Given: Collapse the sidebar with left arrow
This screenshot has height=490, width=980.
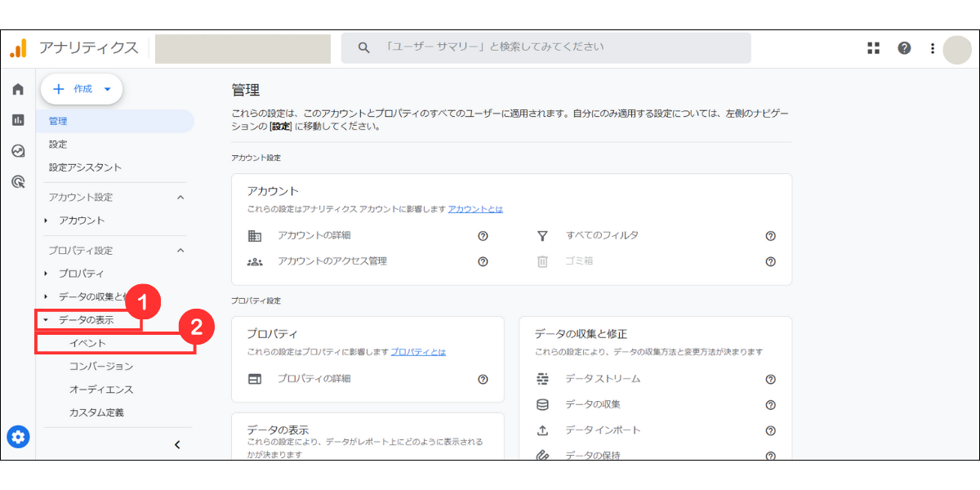Looking at the screenshot, I should (x=177, y=445).
